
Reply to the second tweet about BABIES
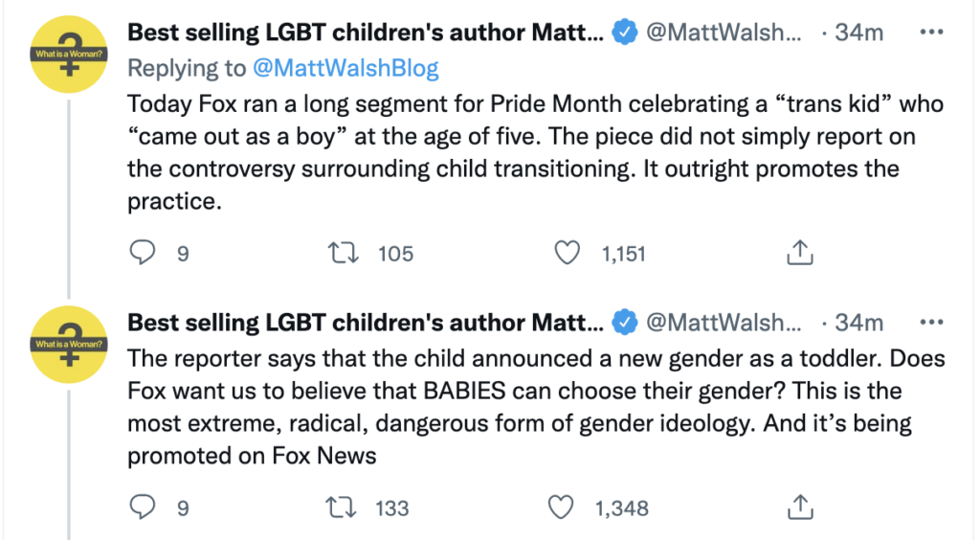143,506
